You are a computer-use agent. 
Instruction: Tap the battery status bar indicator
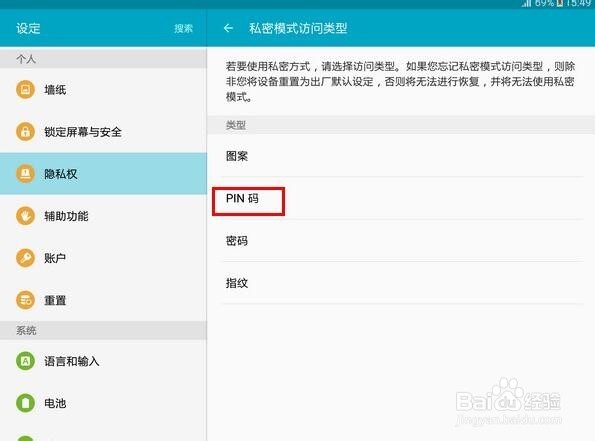click(x=559, y=3)
